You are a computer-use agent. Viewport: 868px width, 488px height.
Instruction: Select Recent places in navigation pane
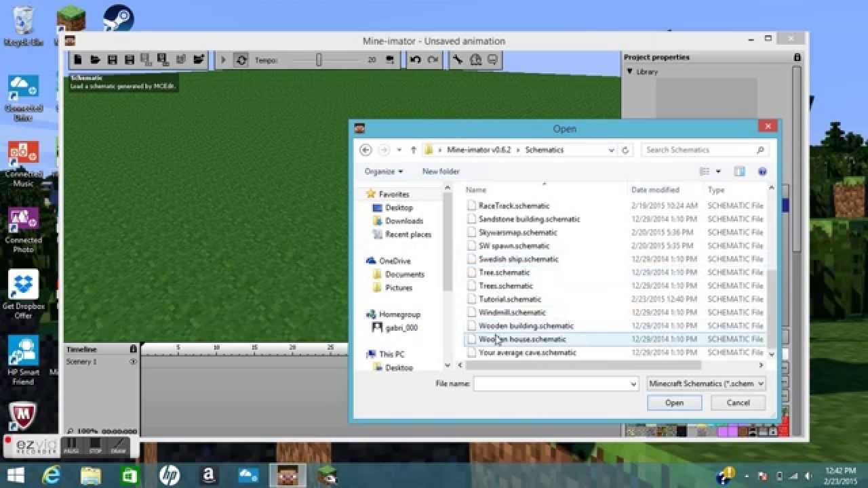pyautogui.click(x=408, y=235)
